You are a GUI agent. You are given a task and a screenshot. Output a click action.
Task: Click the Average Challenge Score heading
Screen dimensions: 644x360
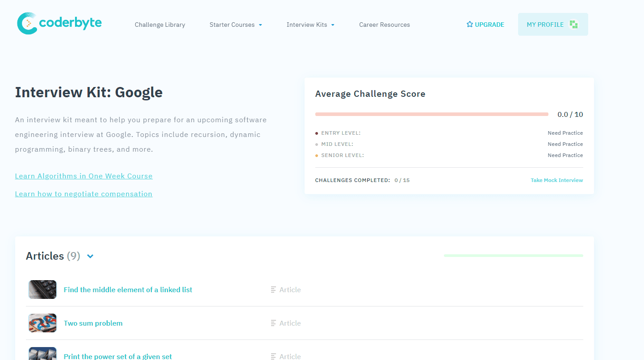370,94
